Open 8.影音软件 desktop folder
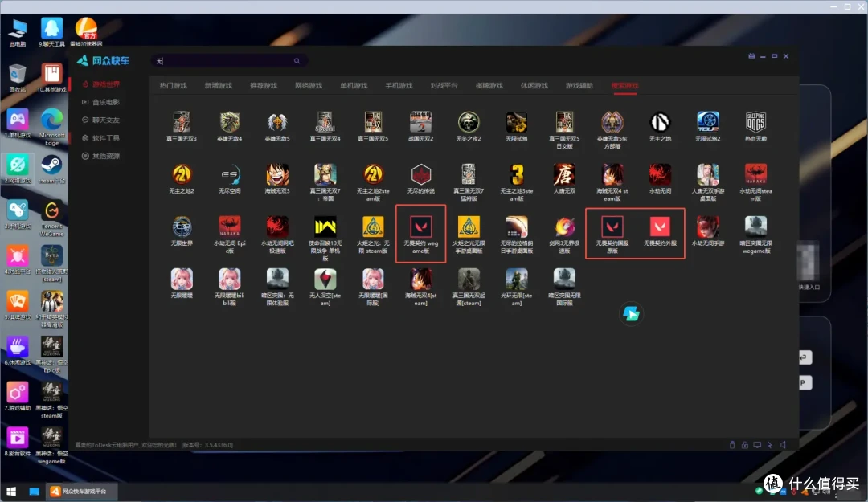Viewport: 868px width, 502px height. click(x=17, y=442)
